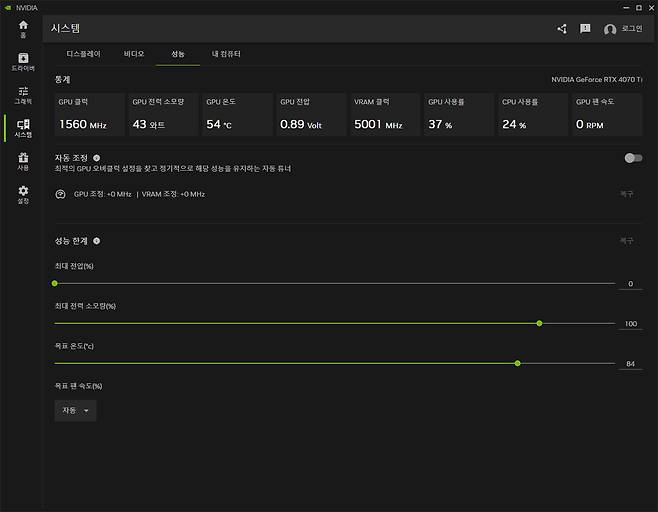The height and width of the screenshot is (512, 658).
Task: Click 복구 button in 성능 한계 section
Action: pyautogui.click(x=626, y=241)
